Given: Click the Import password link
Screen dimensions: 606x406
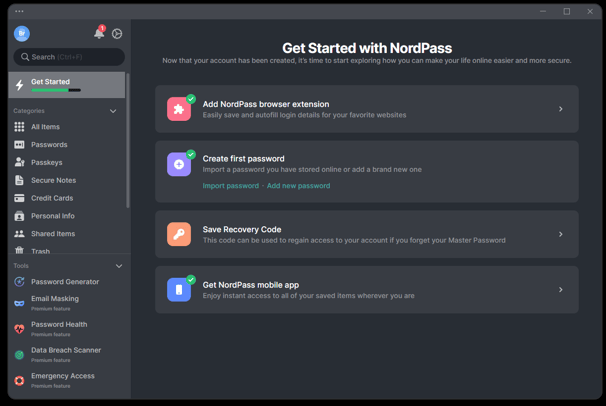Looking at the screenshot, I should (231, 186).
